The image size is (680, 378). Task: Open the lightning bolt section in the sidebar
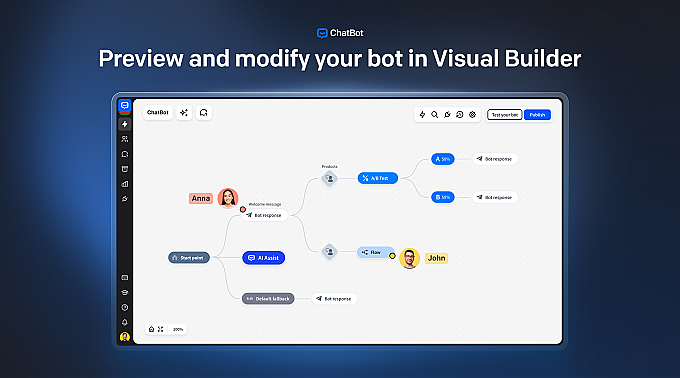point(124,124)
